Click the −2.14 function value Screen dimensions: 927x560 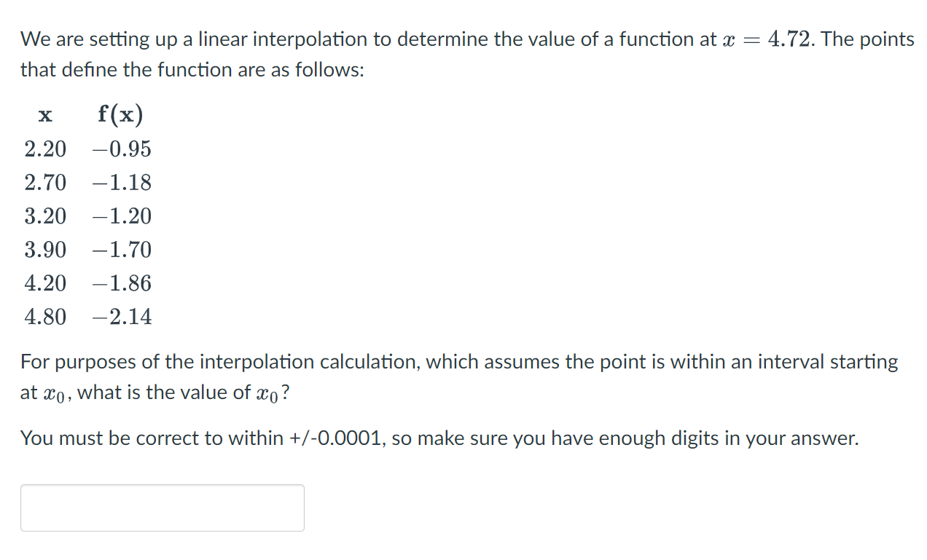pyautogui.click(x=122, y=317)
